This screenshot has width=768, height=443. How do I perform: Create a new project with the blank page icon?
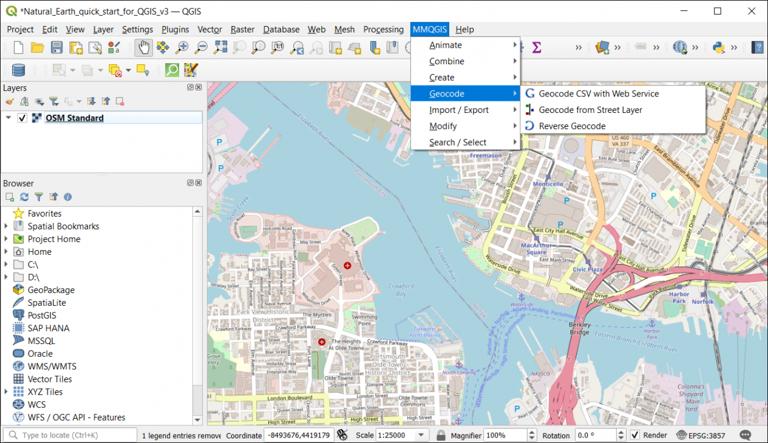[18, 48]
